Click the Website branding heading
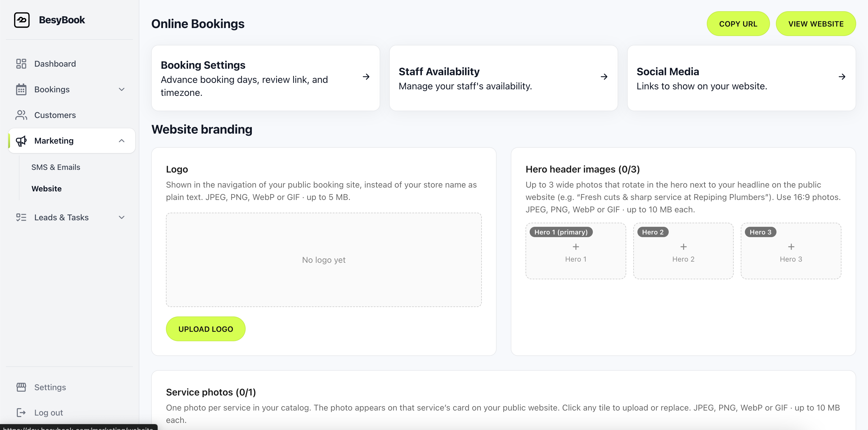Screen dimensions: 868x430 [202, 129]
